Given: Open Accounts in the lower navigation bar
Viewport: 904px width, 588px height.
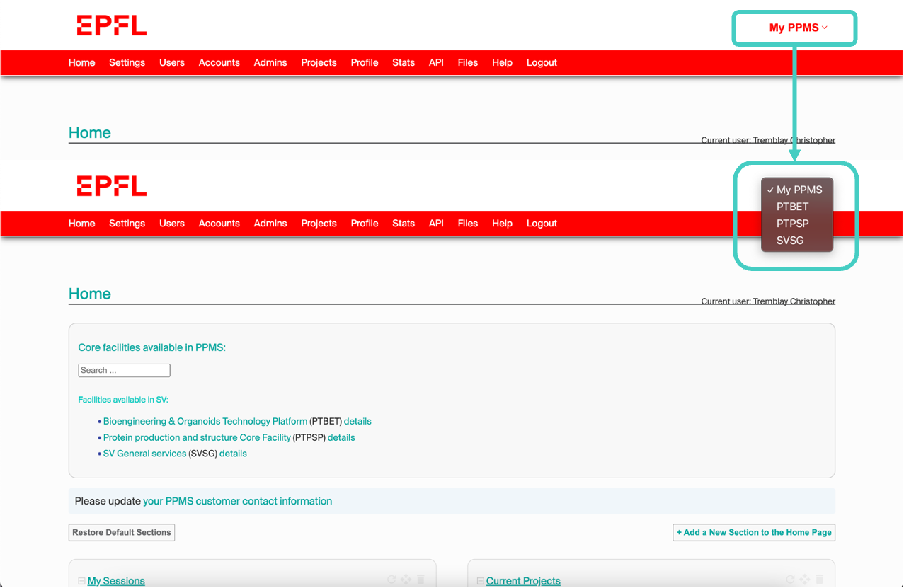Looking at the screenshot, I should point(219,223).
